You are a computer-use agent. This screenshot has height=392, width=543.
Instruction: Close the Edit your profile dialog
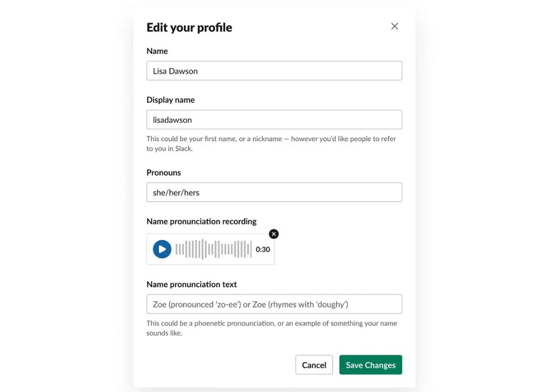point(394,27)
